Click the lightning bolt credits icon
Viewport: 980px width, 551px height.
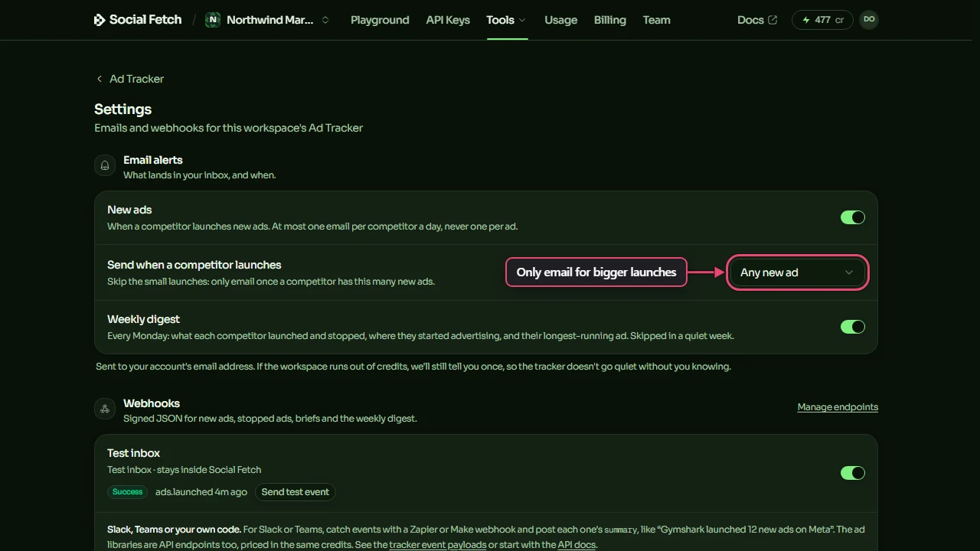click(806, 20)
